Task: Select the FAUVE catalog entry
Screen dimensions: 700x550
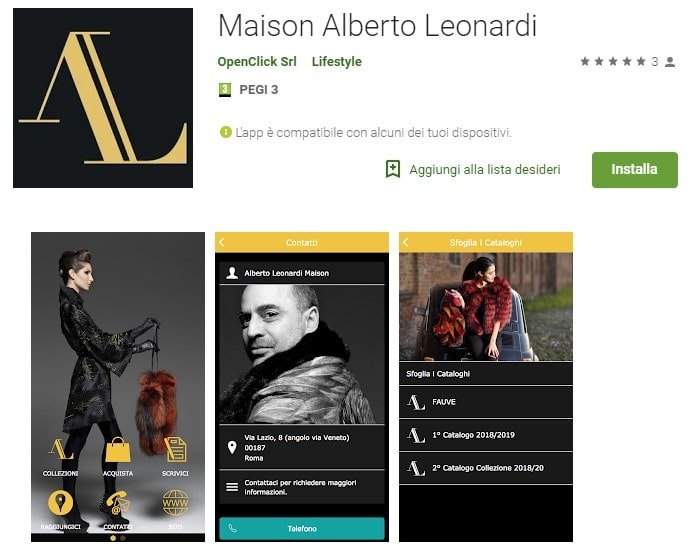Action: point(486,402)
